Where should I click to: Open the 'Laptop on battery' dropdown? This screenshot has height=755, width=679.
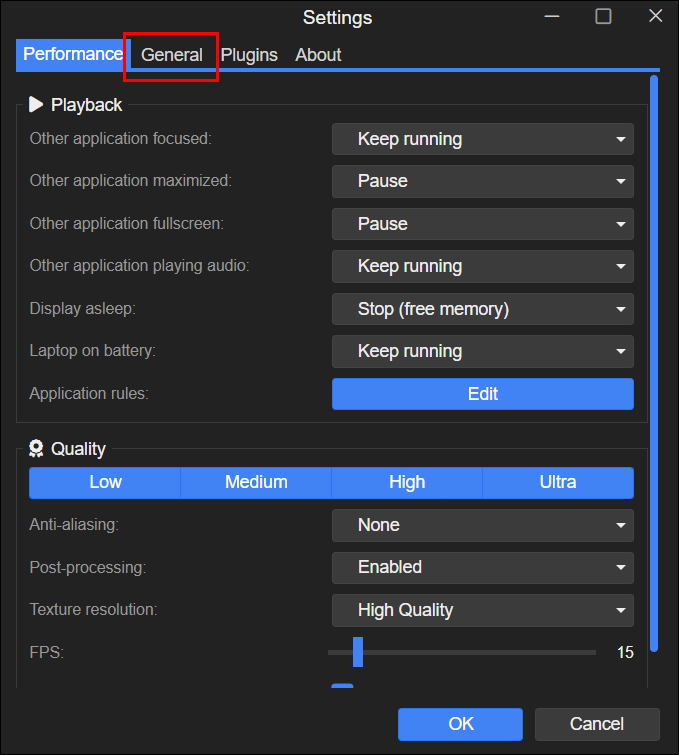coord(482,351)
